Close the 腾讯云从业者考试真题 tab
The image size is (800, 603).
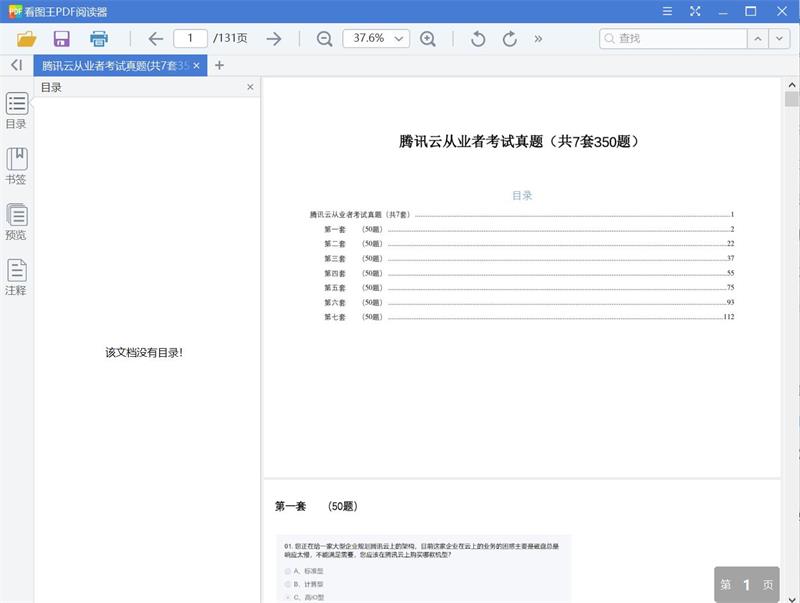tap(196, 66)
